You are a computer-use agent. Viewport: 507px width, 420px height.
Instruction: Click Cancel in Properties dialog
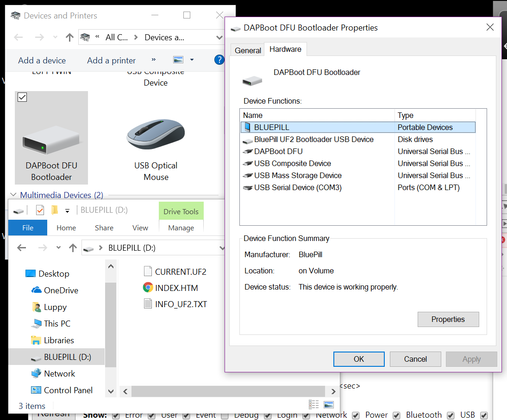415,359
